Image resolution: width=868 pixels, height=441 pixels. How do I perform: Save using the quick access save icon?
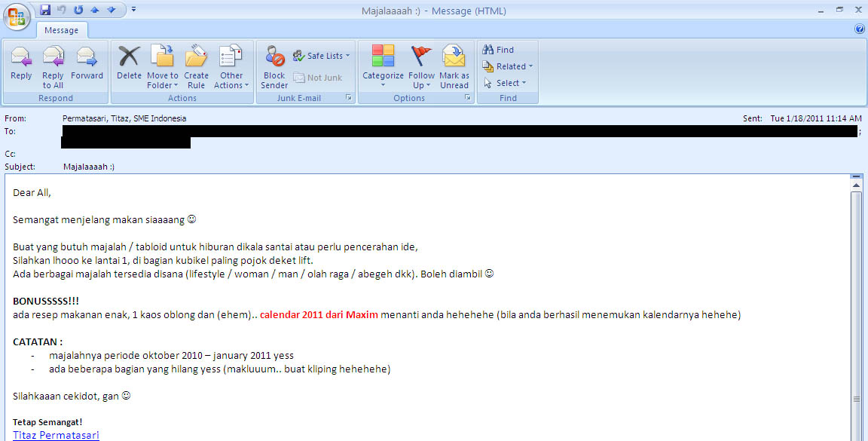point(45,10)
